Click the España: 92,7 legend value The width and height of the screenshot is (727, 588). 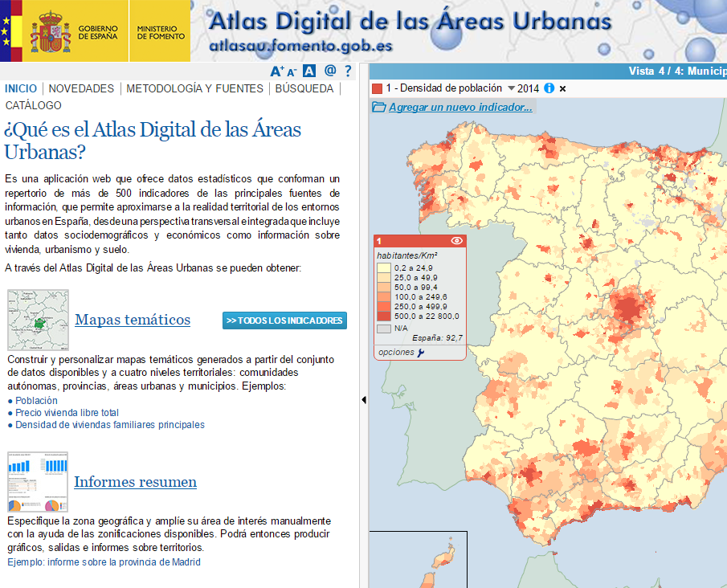click(x=437, y=338)
